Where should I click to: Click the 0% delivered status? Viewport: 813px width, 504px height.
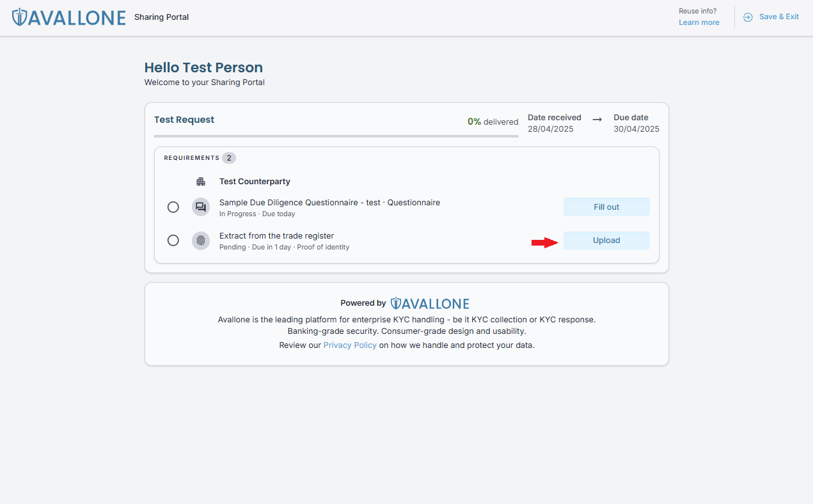pos(493,122)
